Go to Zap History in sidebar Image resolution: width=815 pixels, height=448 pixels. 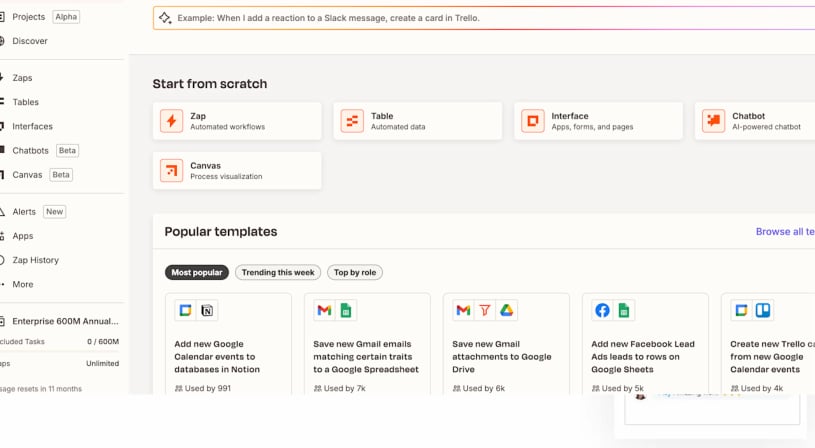click(35, 260)
